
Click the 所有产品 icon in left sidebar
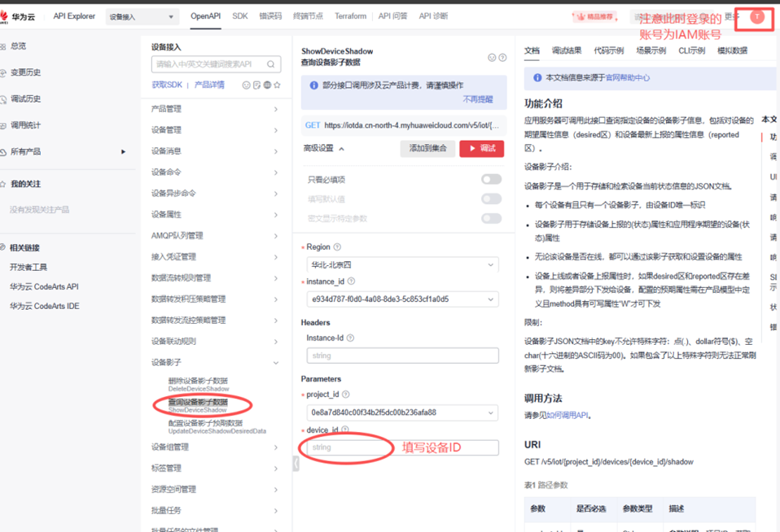[x=3, y=151]
